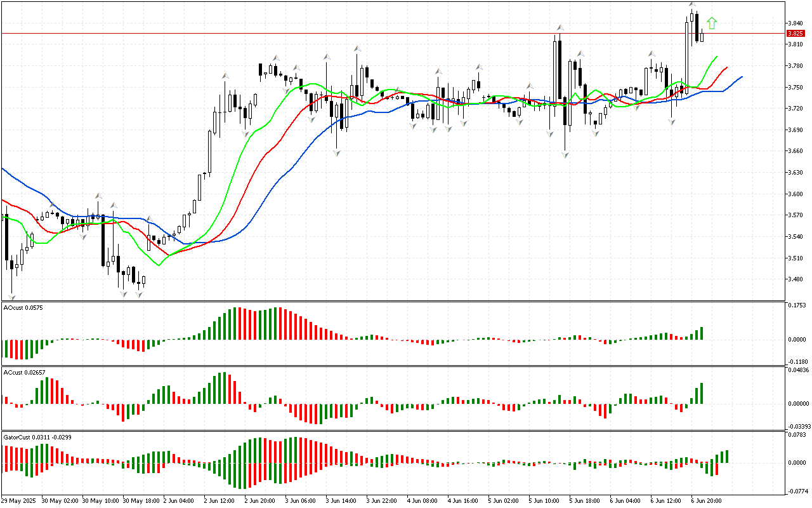Select the red 3.825 price tag
The width and height of the screenshot is (812, 508).
(794, 33)
